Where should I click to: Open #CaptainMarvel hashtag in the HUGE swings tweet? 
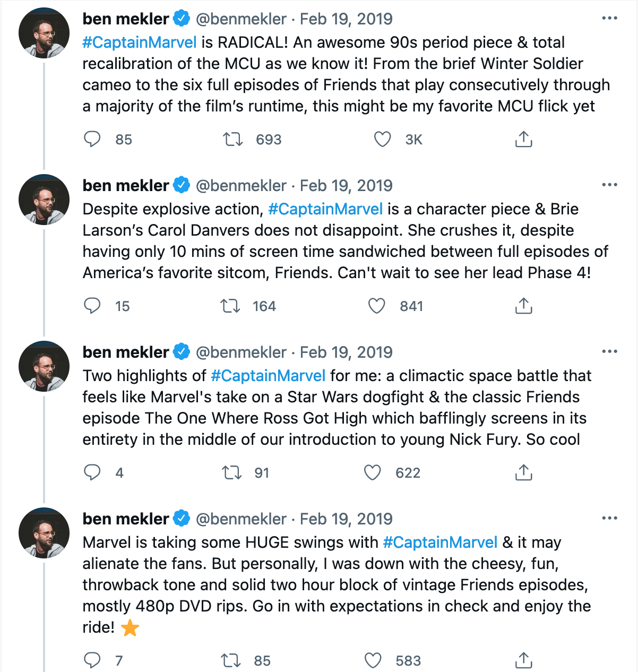point(440,542)
